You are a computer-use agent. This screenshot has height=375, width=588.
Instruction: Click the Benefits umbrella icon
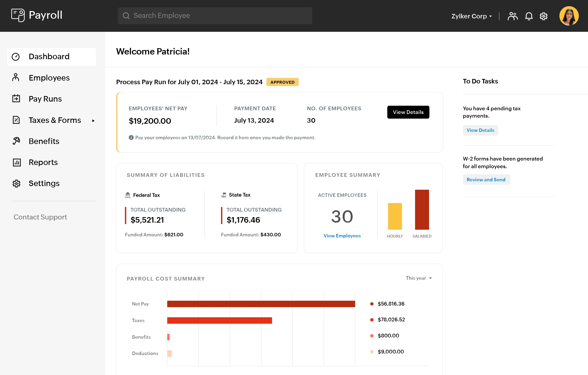coord(16,141)
